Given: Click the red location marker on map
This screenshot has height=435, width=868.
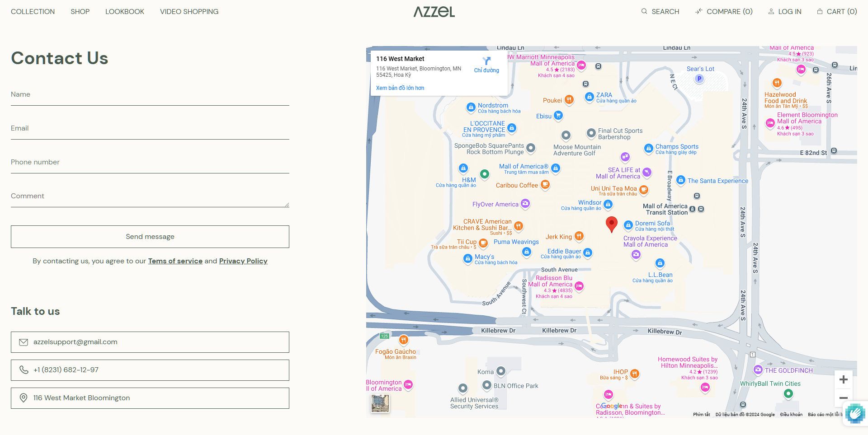Looking at the screenshot, I should (x=612, y=224).
